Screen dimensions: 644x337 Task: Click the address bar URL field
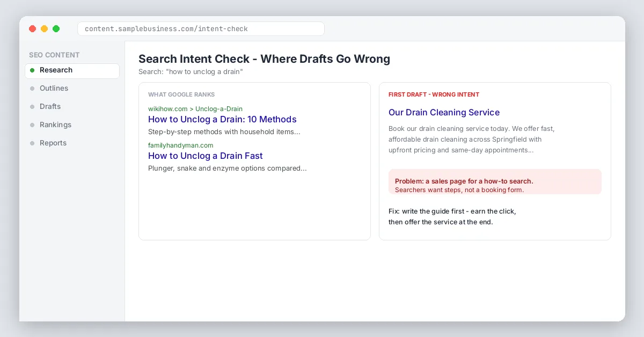point(201,28)
